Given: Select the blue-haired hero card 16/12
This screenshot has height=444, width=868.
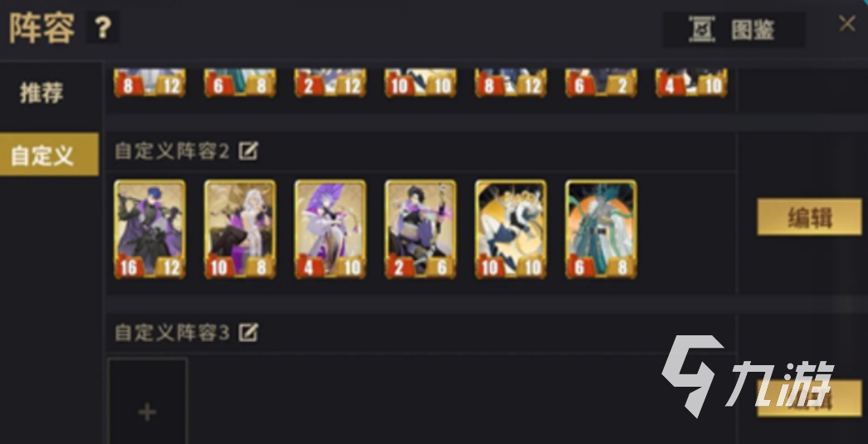Looking at the screenshot, I should click(150, 229).
